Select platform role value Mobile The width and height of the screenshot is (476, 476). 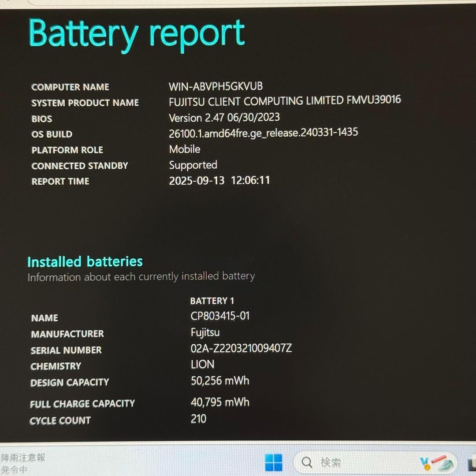click(x=185, y=149)
